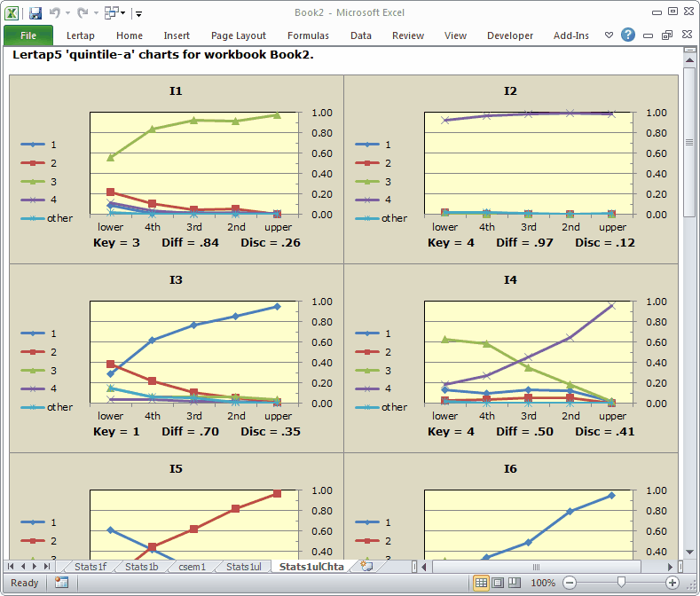Switch to the Stats1b sheet tab
This screenshot has width=700, height=596.
142,567
